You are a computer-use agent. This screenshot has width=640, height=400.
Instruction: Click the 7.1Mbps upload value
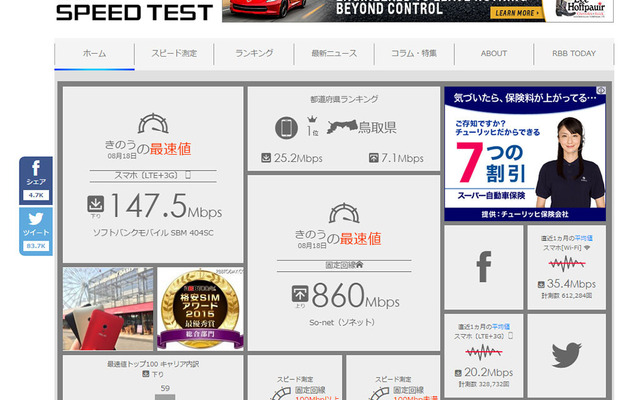click(x=402, y=158)
